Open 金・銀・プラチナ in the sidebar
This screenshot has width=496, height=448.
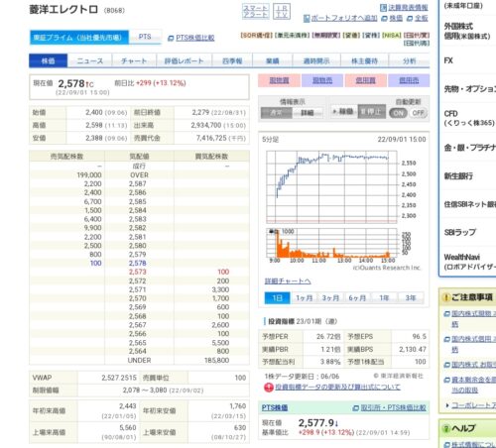click(469, 148)
